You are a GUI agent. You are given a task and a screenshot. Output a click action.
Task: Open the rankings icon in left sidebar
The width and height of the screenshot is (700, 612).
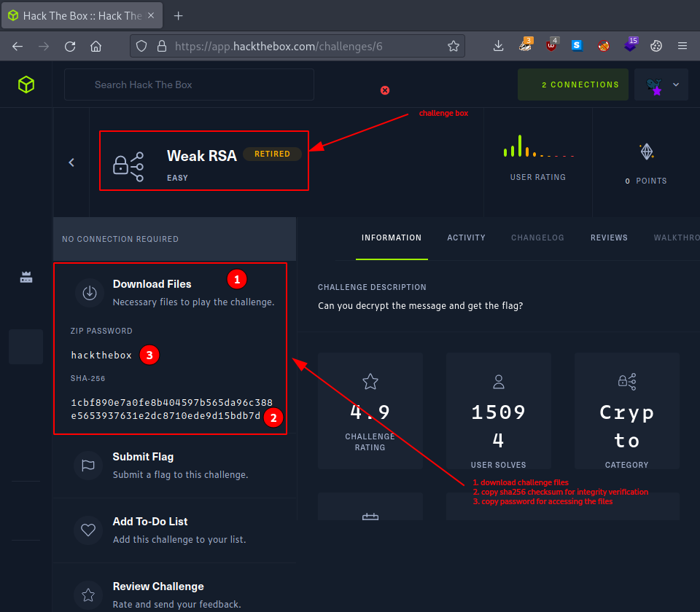click(26, 278)
